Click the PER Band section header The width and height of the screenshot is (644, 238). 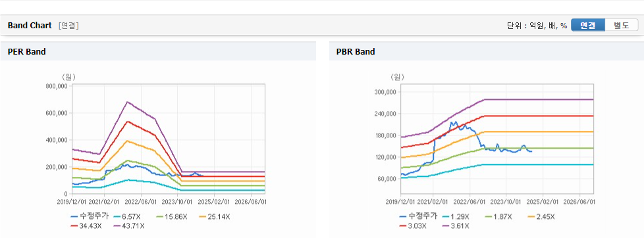[x=158, y=51]
